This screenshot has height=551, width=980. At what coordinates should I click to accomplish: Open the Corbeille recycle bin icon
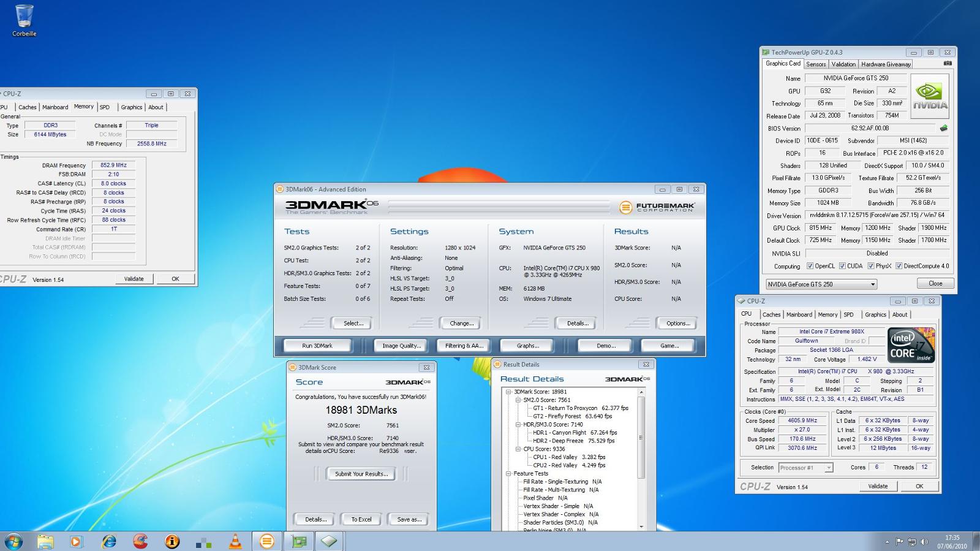24,20
